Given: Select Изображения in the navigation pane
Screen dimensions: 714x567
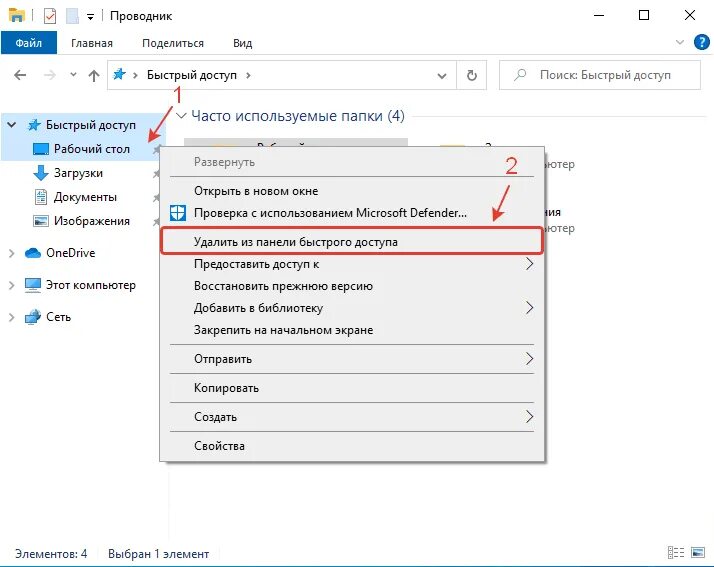Looking at the screenshot, I should pyautogui.click(x=92, y=221).
